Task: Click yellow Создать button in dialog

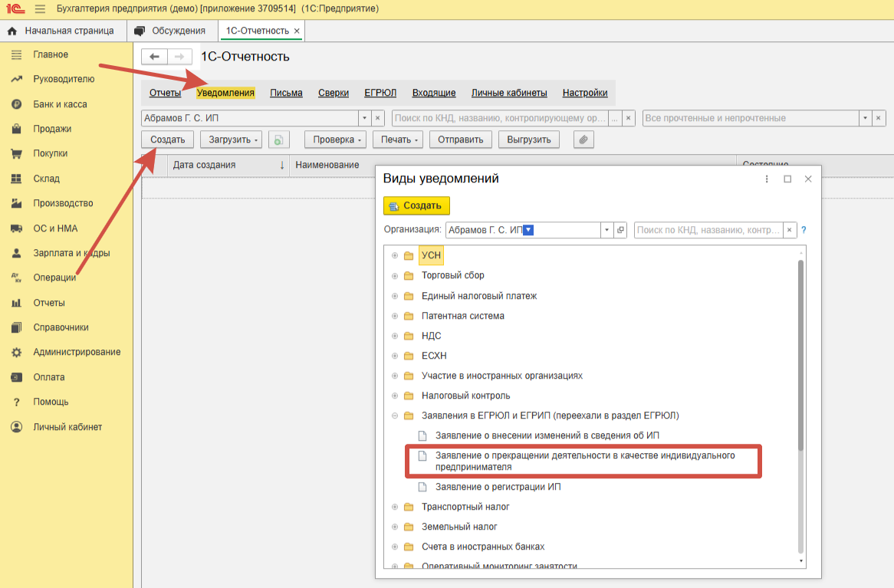Action: point(417,205)
